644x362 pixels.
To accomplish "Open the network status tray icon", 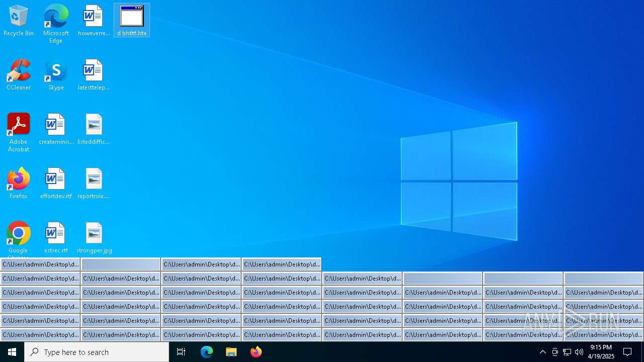I will point(567,352).
